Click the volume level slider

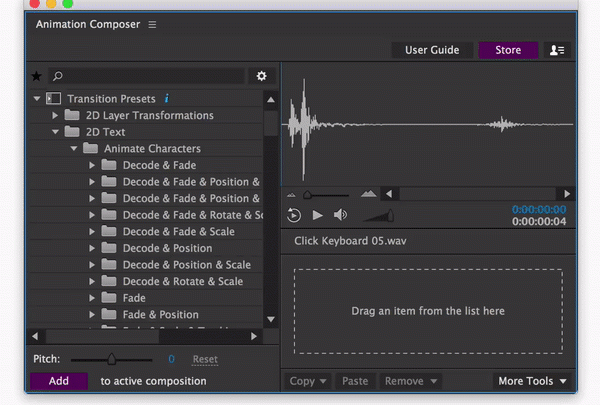point(379,216)
